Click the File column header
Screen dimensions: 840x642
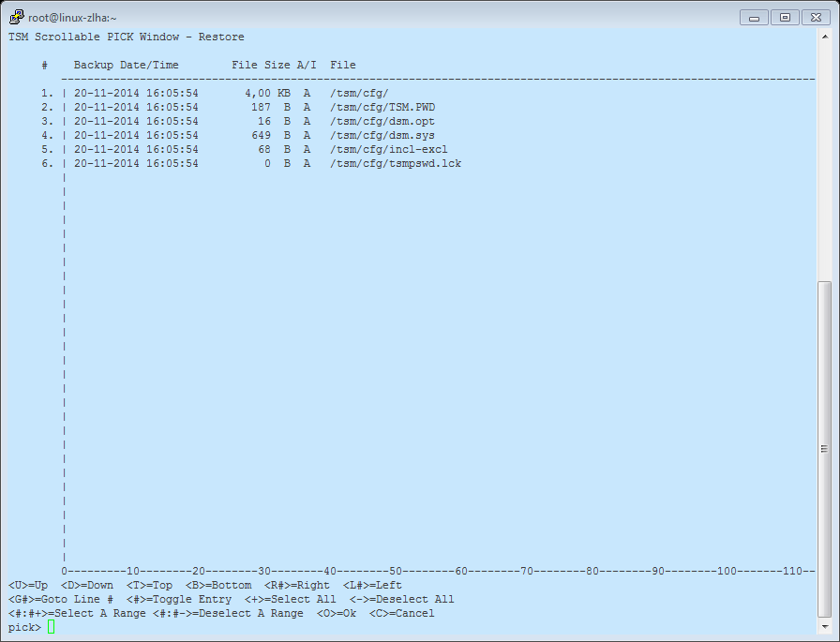[343, 66]
